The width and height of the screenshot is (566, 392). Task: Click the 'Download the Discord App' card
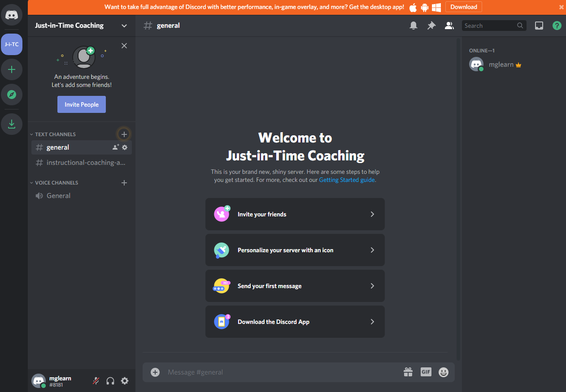[x=295, y=322]
